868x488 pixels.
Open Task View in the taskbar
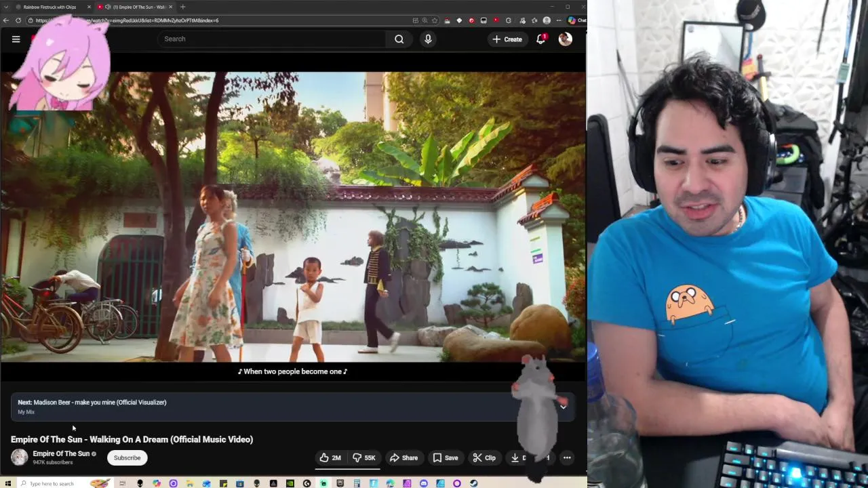coord(122,483)
